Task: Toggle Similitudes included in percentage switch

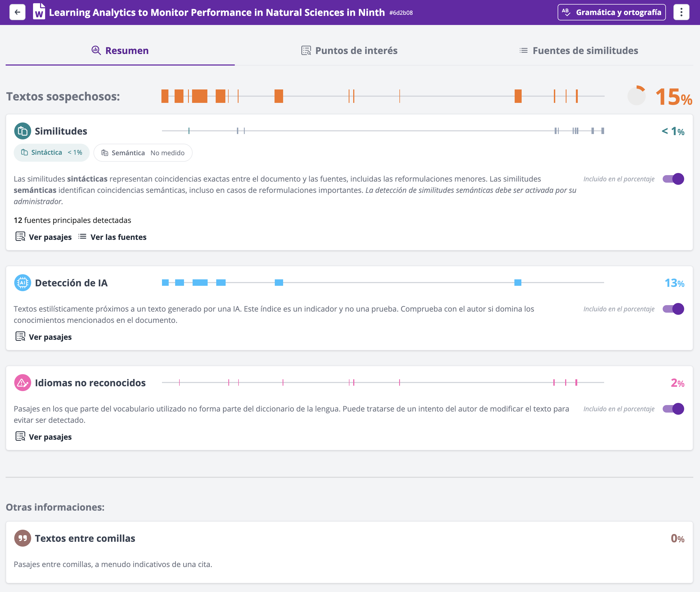Action: point(673,179)
